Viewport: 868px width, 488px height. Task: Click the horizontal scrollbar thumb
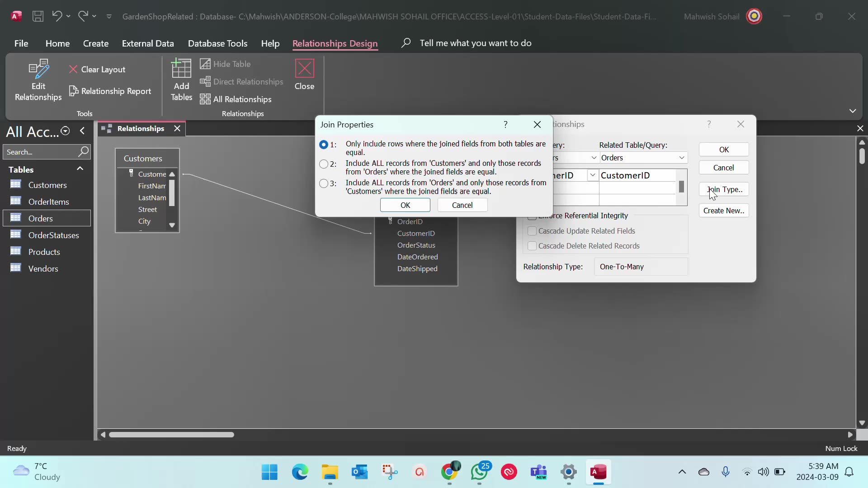(172, 435)
